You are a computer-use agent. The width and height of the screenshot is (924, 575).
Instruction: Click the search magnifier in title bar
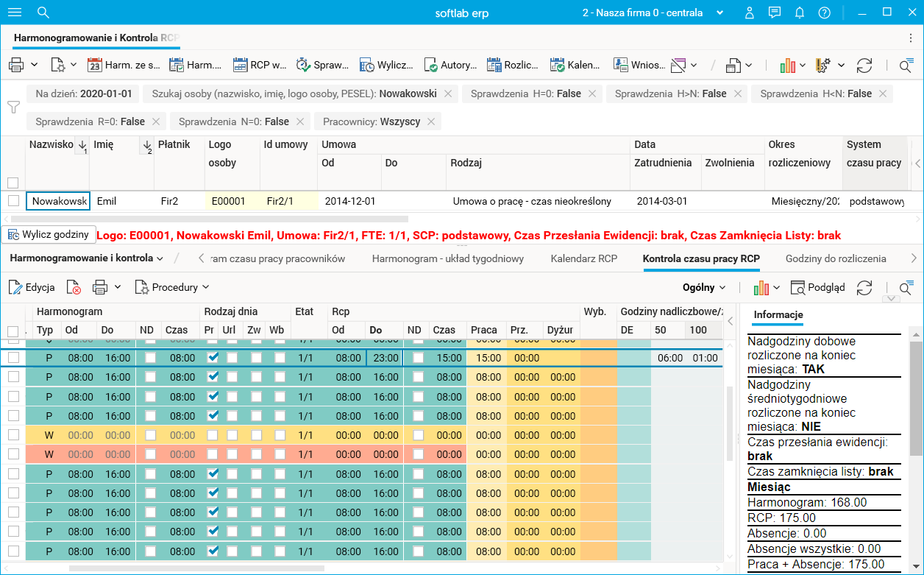pos(43,13)
